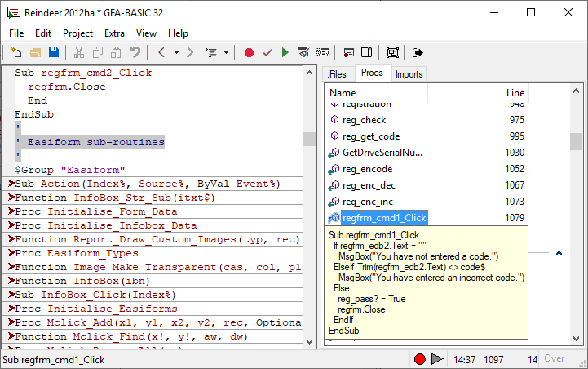The width and height of the screenshot is (588, 369).
Task: Toggle the Over overwrite mode indicator
Action: click(x=555, y=358)
